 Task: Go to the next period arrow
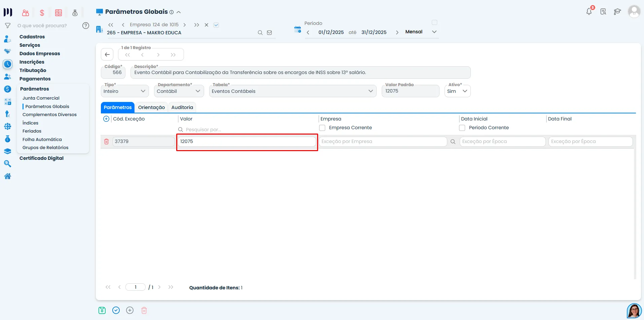coord(397,32)
